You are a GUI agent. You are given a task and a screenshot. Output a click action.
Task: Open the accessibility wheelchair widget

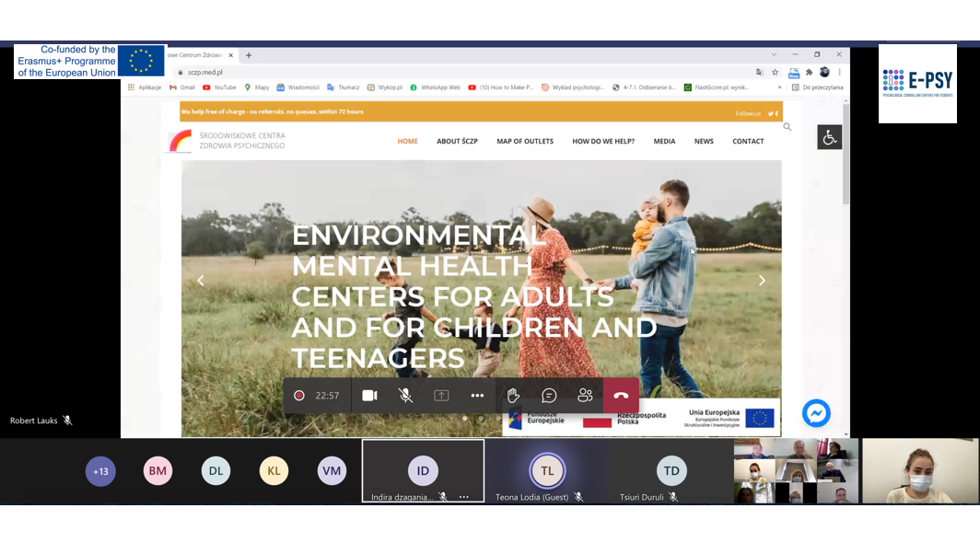click(829, 137)
